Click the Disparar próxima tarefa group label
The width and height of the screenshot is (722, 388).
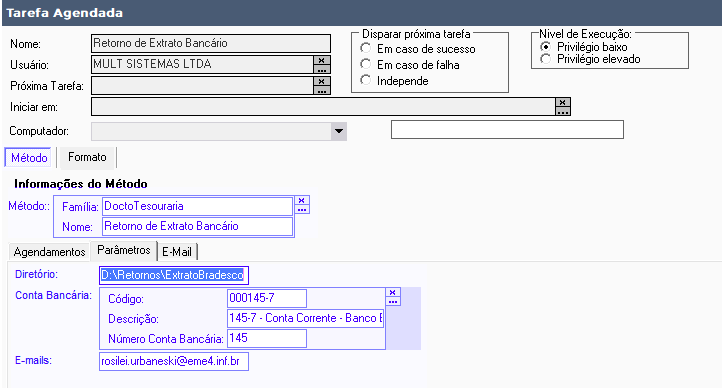point(416,34)
